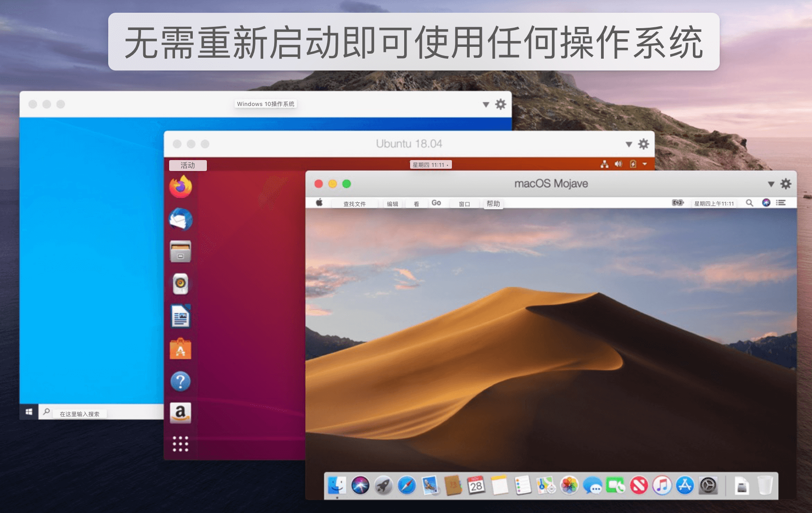Open the Go menu in Mojave
812x513 pixels.
click(x=436, y=203)
